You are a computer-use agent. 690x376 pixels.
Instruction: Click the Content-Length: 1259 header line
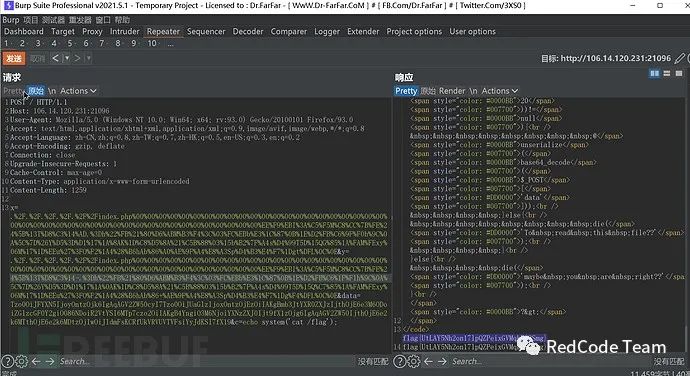(48, 190)
